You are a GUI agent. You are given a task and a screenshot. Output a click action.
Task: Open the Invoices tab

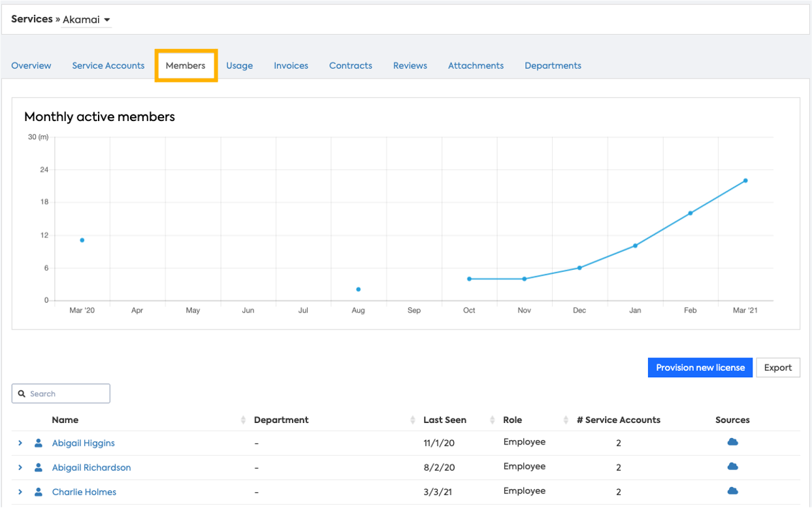point(291,65)
